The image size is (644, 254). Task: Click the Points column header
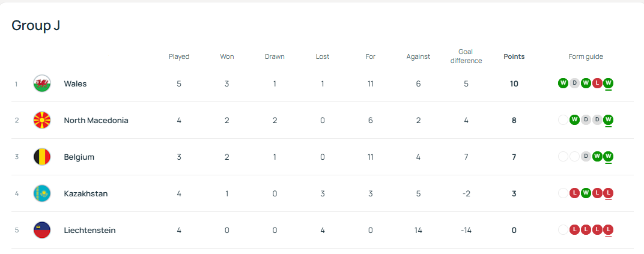click(514, 56)
